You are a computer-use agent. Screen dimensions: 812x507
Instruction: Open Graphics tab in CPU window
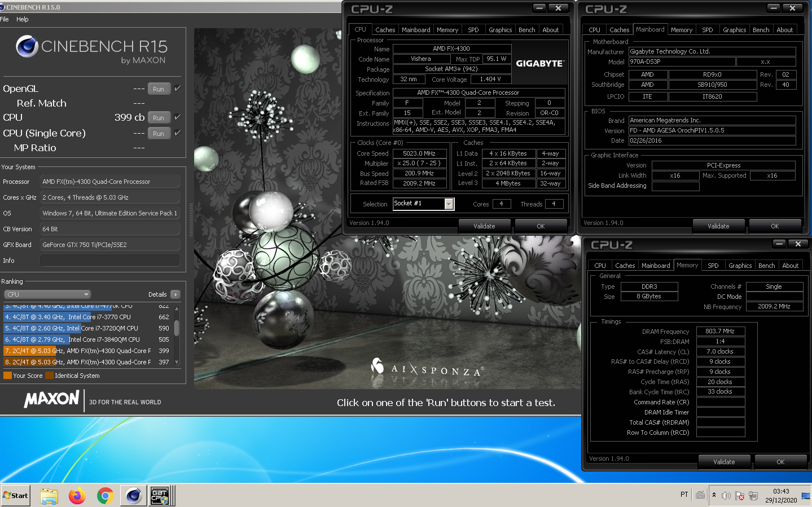click(x=501, y=30)
